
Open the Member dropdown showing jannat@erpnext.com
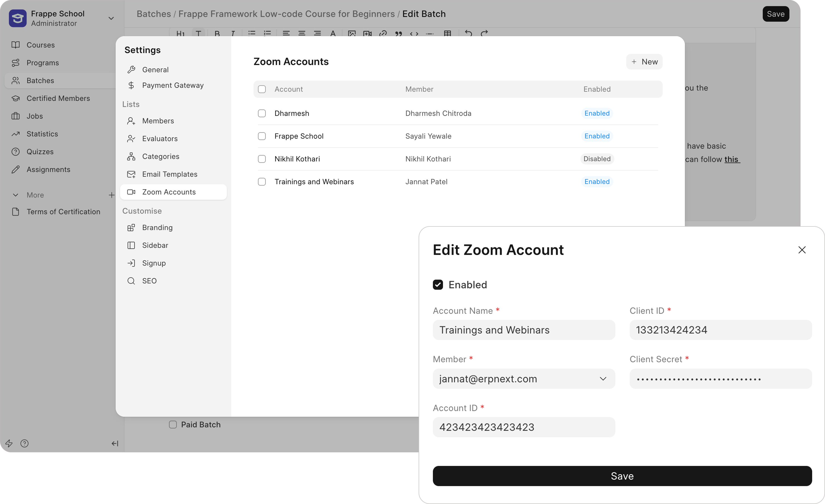(524, 378)
